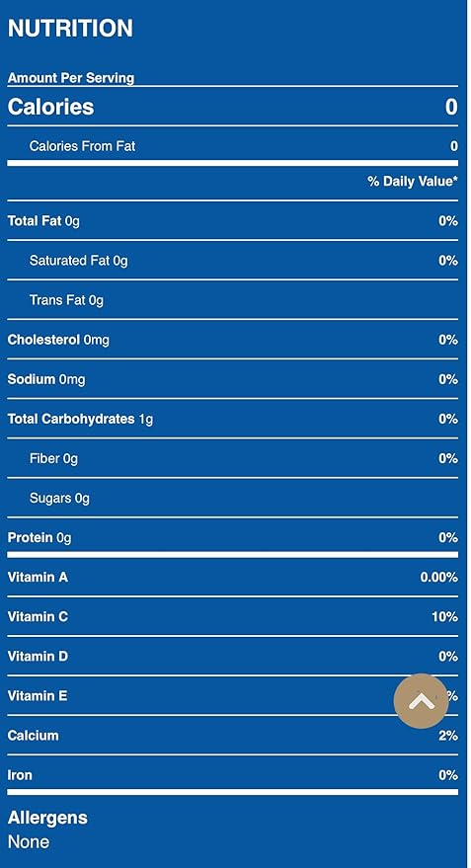This screenshot has width=471, height=868.
Task: Click the Sugars 0g row
Action: 232,499
